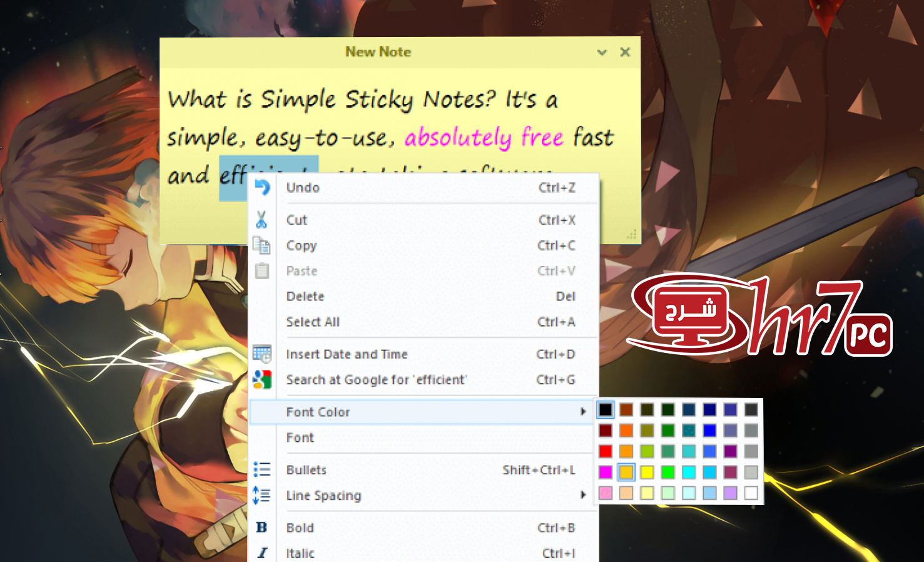Pick the pale mint green swatch

[668, 493]
